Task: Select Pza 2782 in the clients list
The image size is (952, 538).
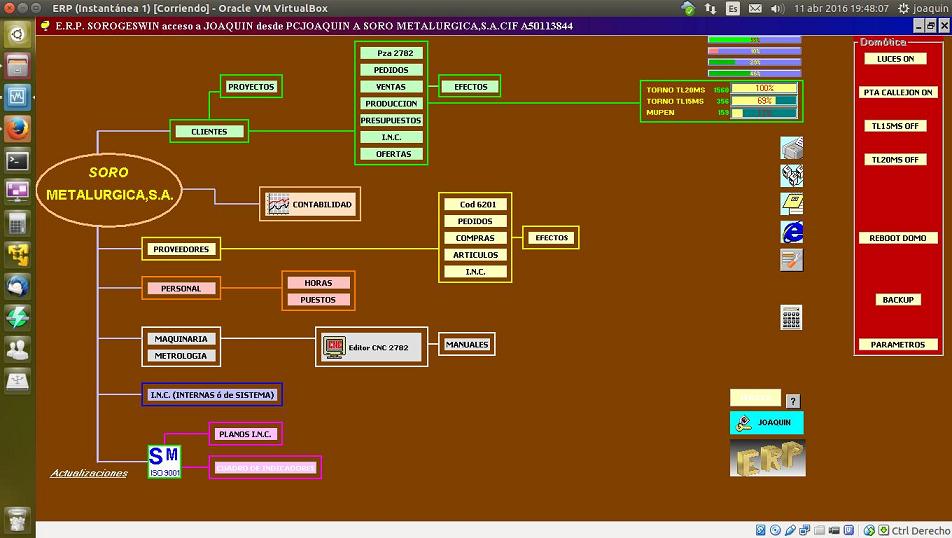Action: (391, 53)
